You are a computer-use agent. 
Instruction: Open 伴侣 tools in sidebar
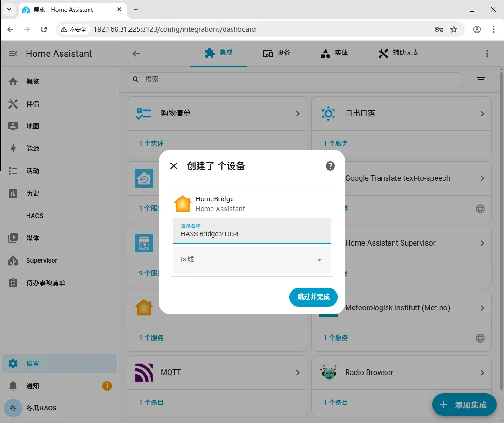coord(60,104)
